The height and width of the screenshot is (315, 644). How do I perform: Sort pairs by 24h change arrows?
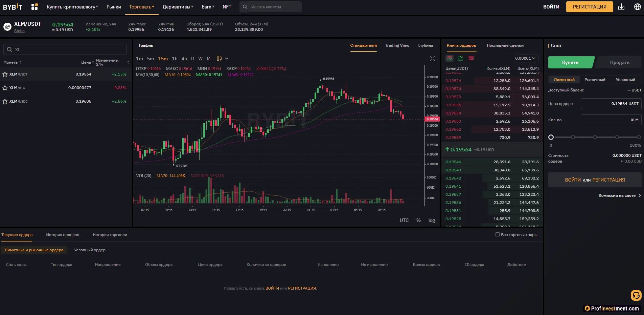click(128, 62)
